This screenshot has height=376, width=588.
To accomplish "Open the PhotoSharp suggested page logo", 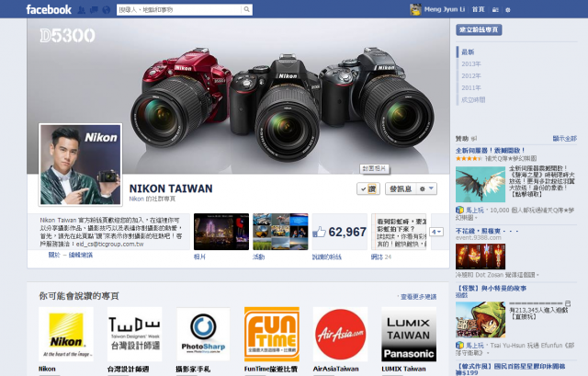I will coord(203,335).
